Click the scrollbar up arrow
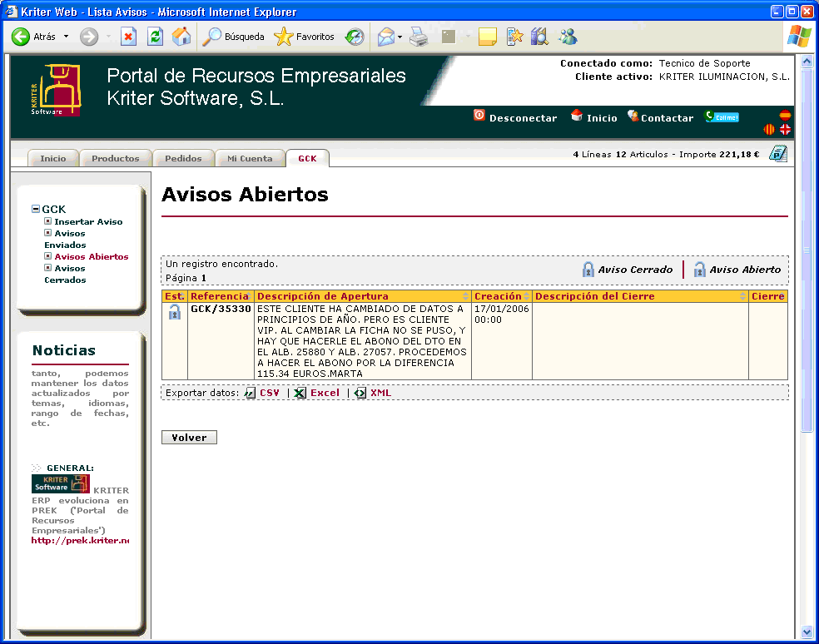Image resolution: width=819 pixels, height=644 pixels. [x=807, y=62]
